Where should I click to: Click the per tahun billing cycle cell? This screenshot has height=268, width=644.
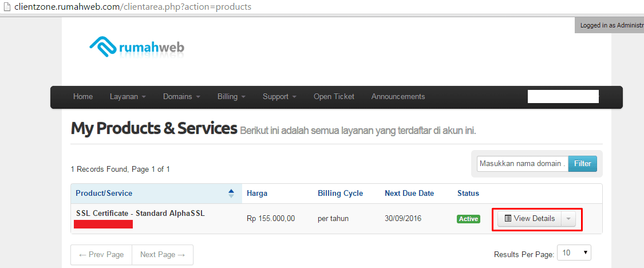(x=333, y=219)
